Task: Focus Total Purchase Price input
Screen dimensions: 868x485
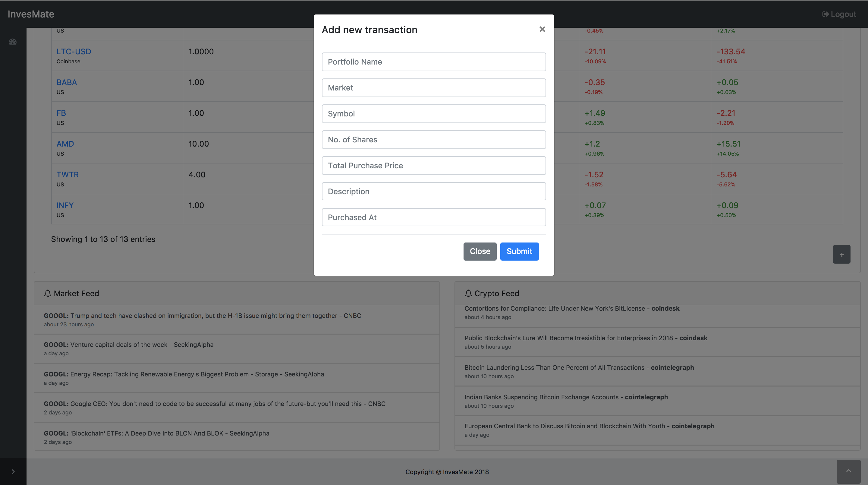Action: pos(434,166)
